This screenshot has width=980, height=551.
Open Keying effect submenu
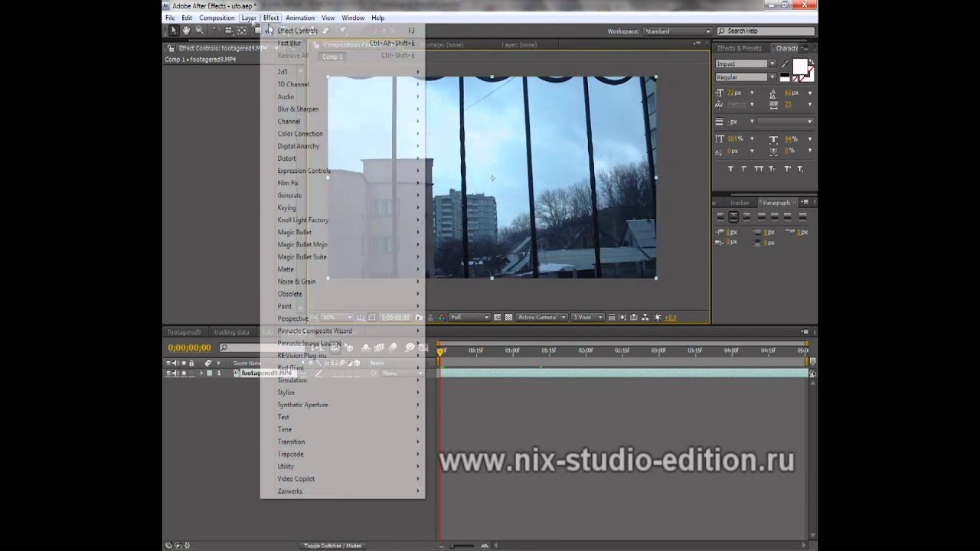pyautogui.click(x=342, y=207)
